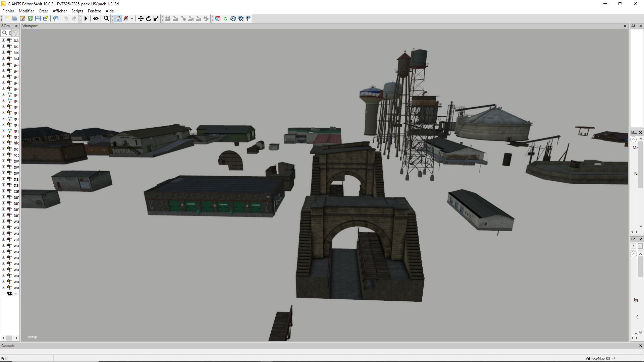Click the green reload file icon
The height and width of the screenshot is (362, 644).
tap(30, 18)
